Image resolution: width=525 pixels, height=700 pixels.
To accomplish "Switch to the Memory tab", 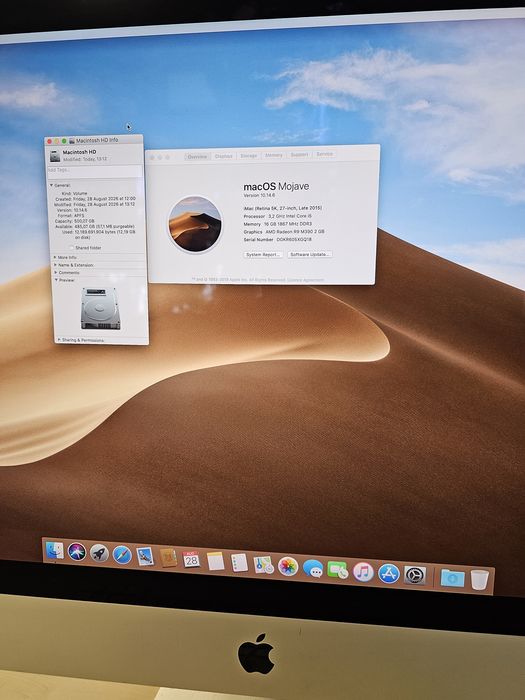I will (x=274, y=155).
